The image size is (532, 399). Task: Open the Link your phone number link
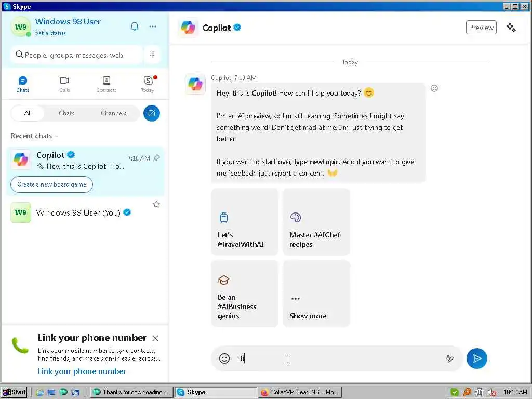coord(82,371)
